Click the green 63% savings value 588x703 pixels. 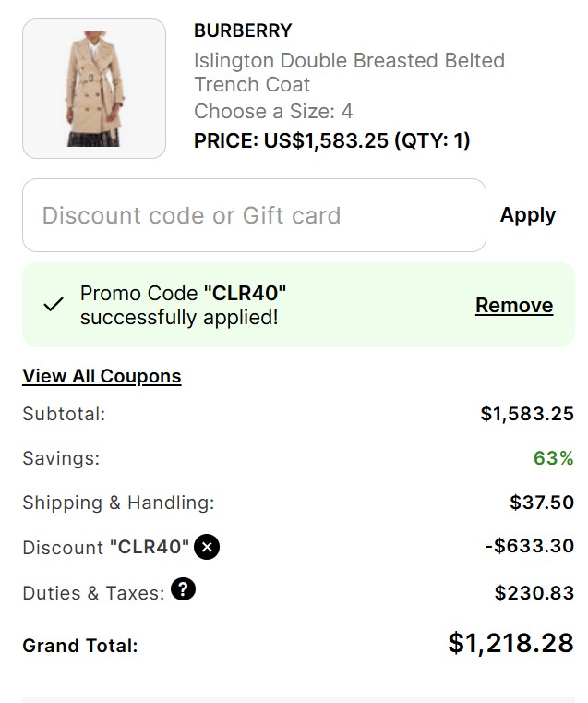coord(553,458)
